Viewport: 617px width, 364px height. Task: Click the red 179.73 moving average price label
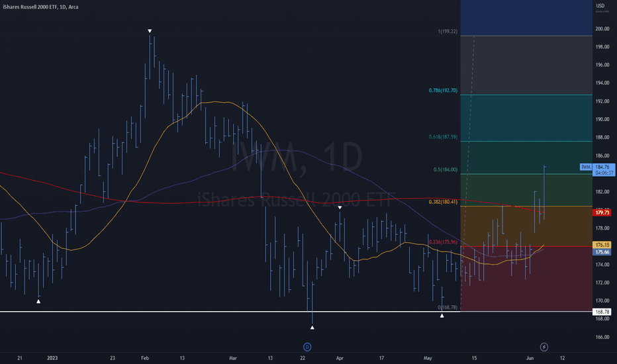(602, 212)
